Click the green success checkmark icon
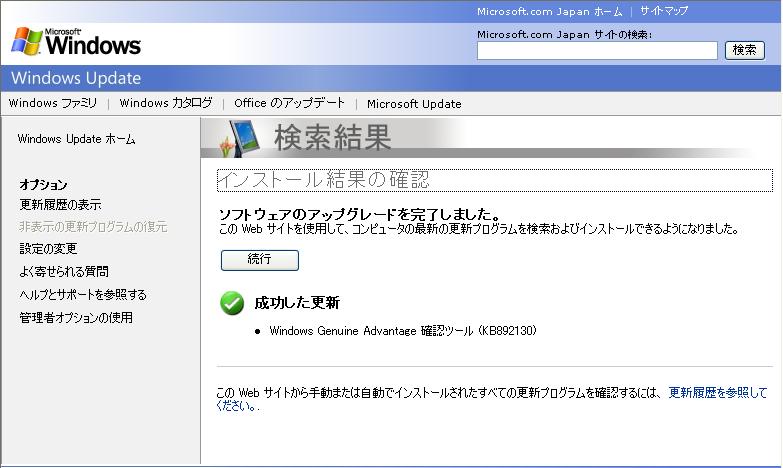 tap(232, 303)
